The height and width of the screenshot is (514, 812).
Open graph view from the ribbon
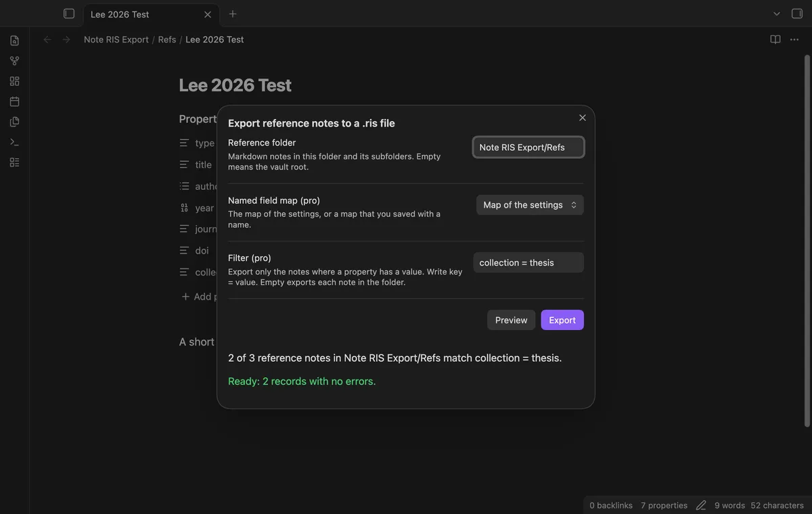14,61
